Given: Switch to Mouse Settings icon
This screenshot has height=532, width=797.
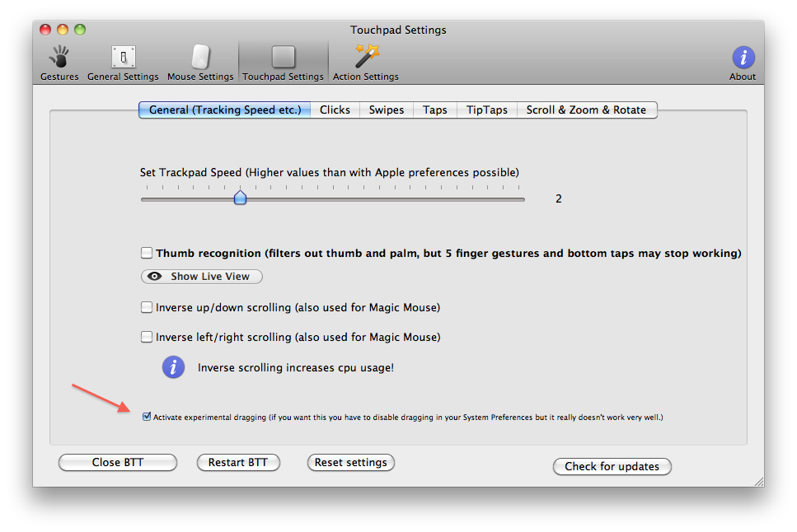Looking at the screenshot, I should [x=200, y=58].
